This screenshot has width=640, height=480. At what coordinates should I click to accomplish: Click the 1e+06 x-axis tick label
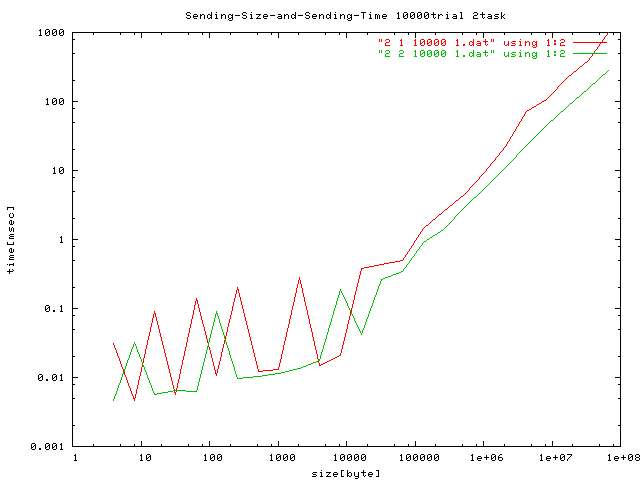tap(483, 458)
